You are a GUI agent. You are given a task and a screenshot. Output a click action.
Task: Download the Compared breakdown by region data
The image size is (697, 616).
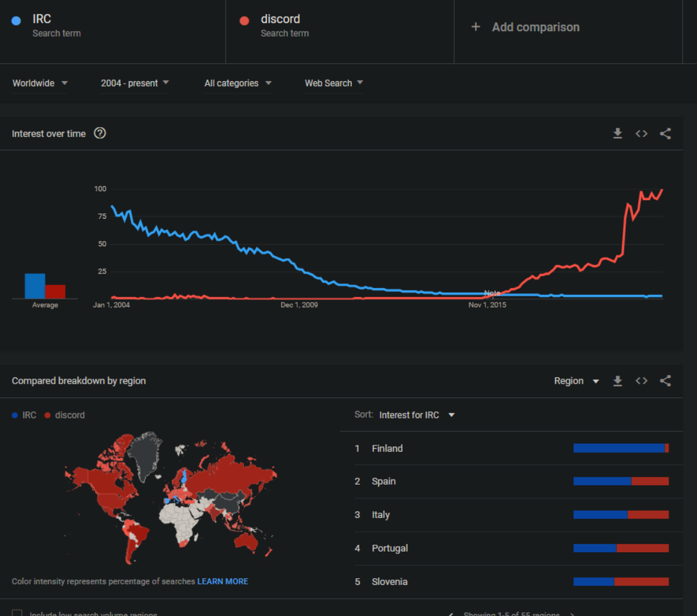618,381
